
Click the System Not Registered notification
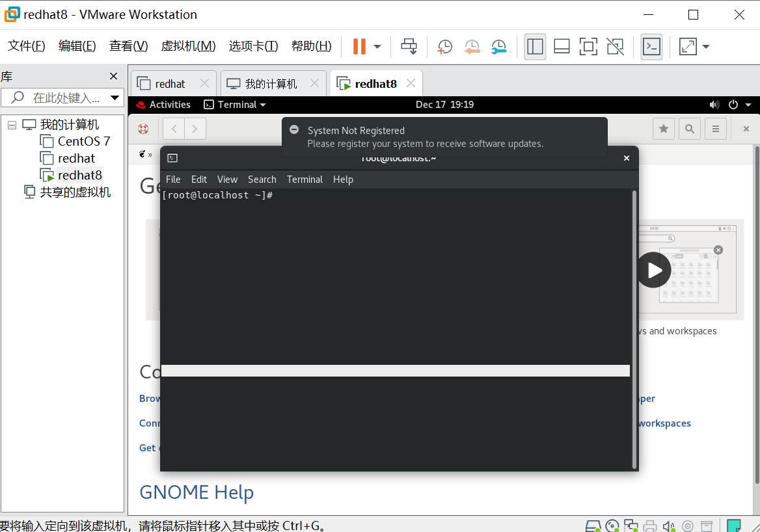pos(444,137)
